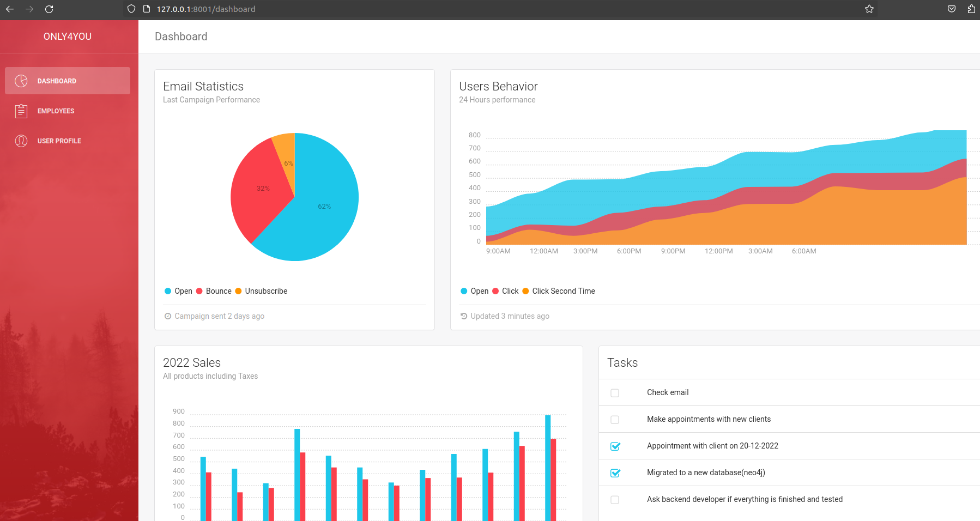Screen dimensions: 980x521
Task: Click the Check email task text
Action: [668, 392]
